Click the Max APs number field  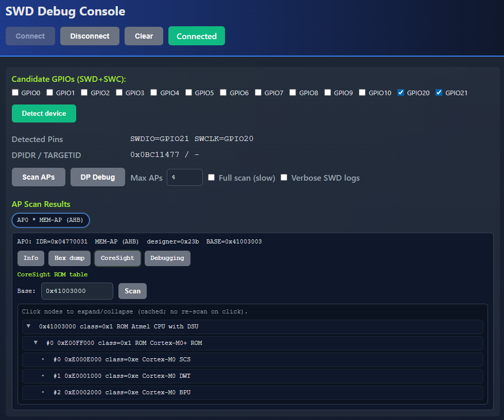pyautogui.click(x=184, y=178)
